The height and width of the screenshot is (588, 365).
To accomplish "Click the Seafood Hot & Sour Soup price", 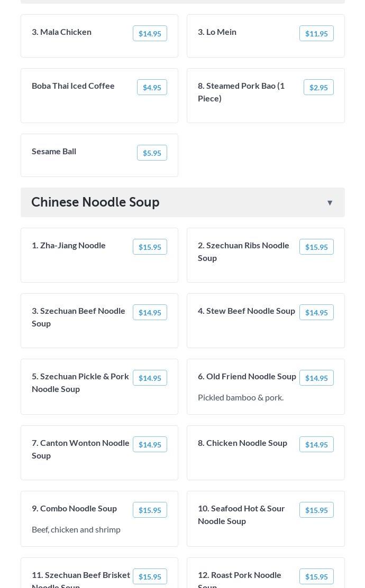I will point(316,510).
